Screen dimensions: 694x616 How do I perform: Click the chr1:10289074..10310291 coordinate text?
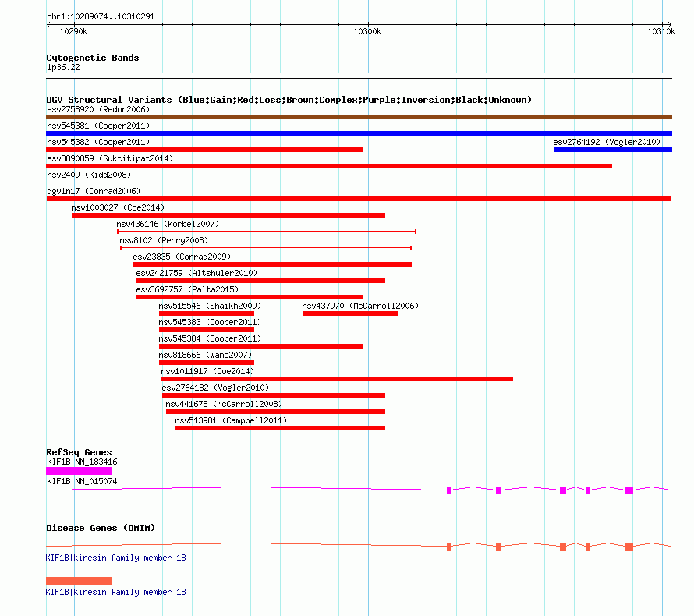101,16
